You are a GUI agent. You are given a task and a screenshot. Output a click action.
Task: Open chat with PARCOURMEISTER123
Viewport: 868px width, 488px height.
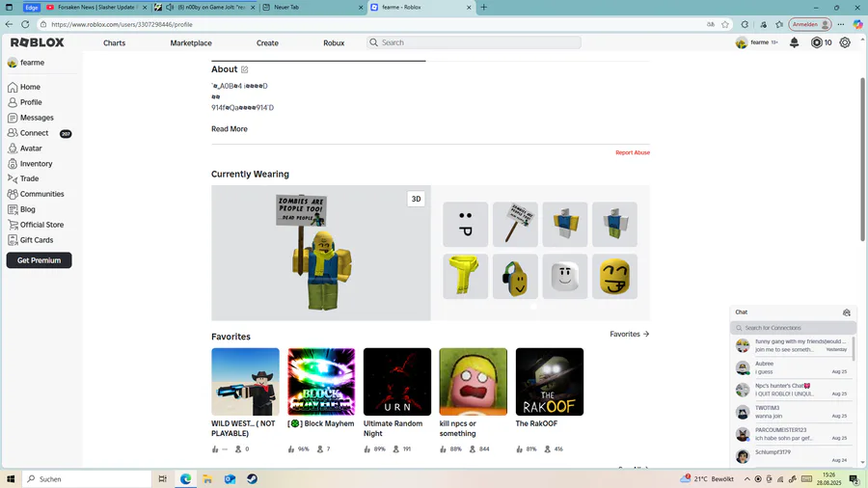(794, 434)
